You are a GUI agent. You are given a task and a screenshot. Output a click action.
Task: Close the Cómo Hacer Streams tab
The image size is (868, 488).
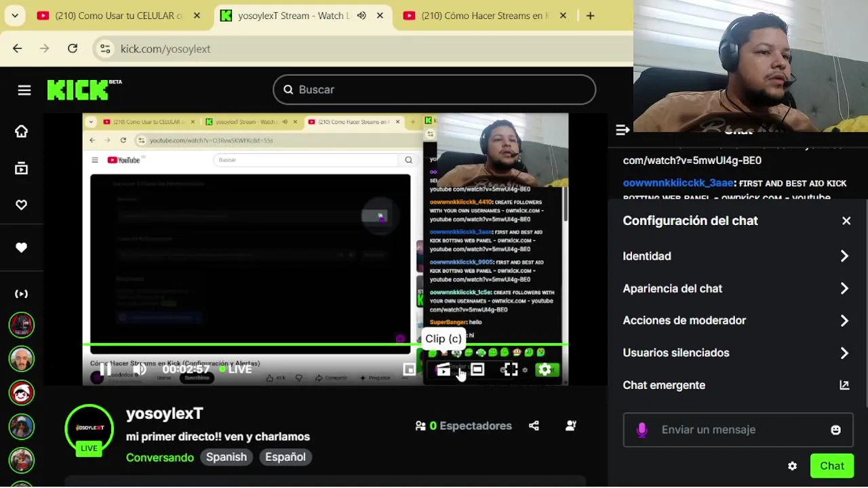pyautogui.click(x=563, y=16)
